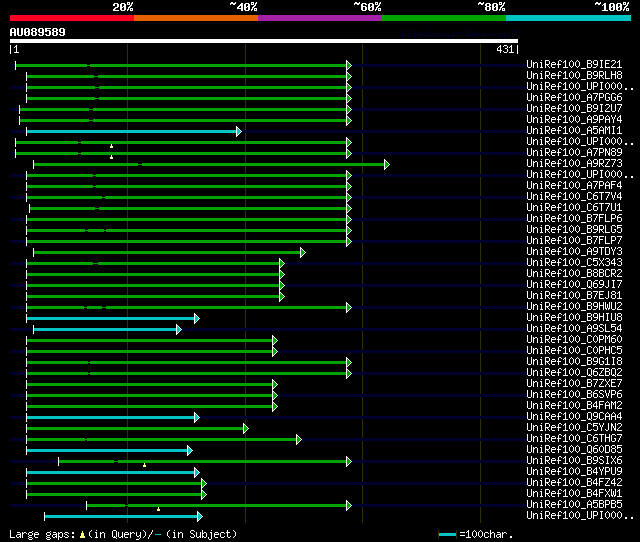Open the UniRef100_A5BPB5 entry
The image size is (640, 542).
coord(574,505)
